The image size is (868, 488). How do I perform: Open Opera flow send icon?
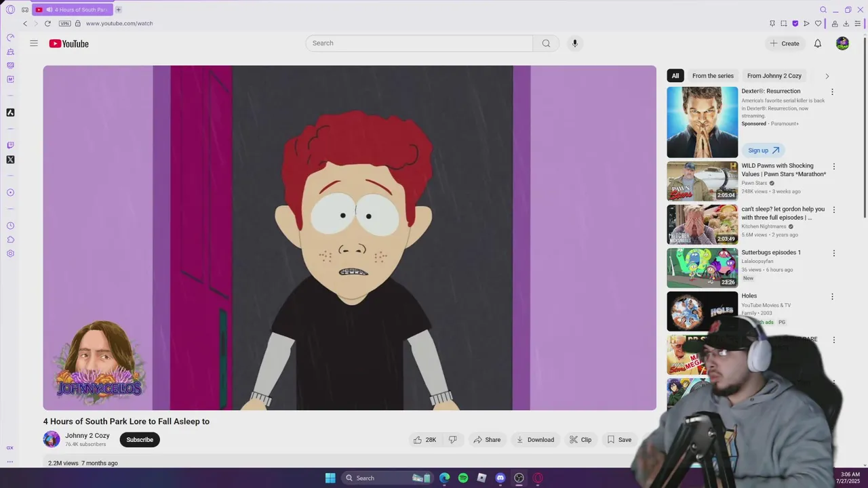point(806,23)
